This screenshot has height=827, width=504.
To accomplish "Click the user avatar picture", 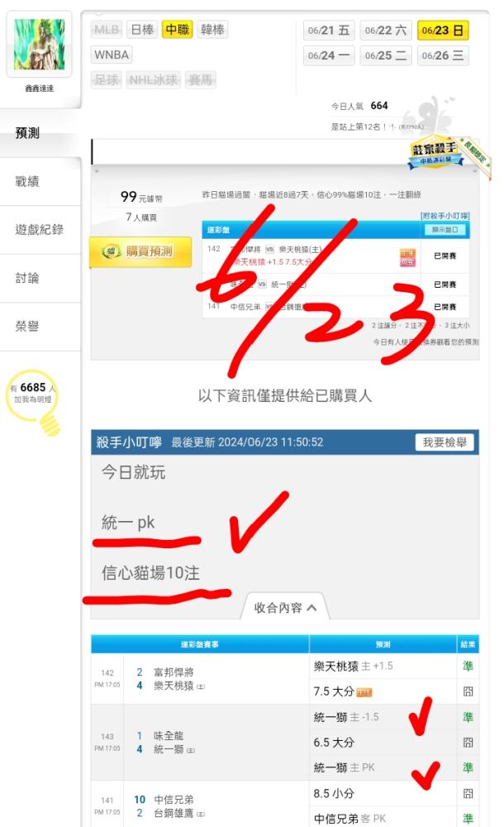I will point(39,45).
